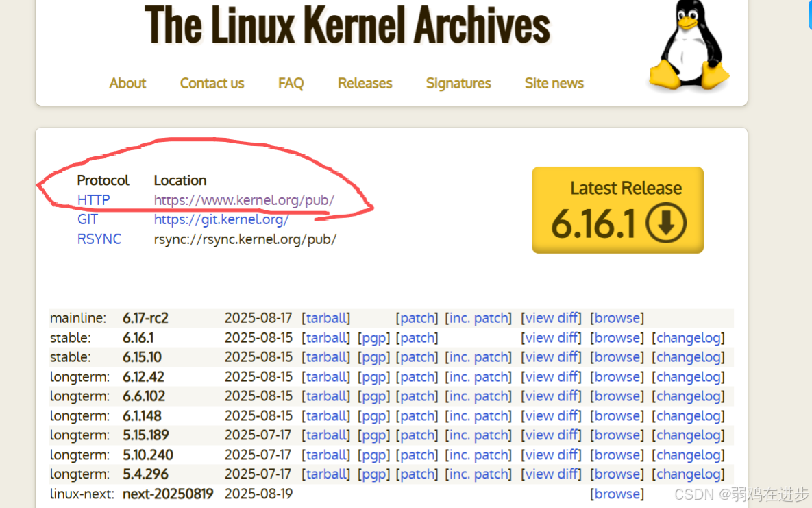Screen dimensions: 812x508
Task: Click the HTTP protocol link
Action: coord(93,200)
